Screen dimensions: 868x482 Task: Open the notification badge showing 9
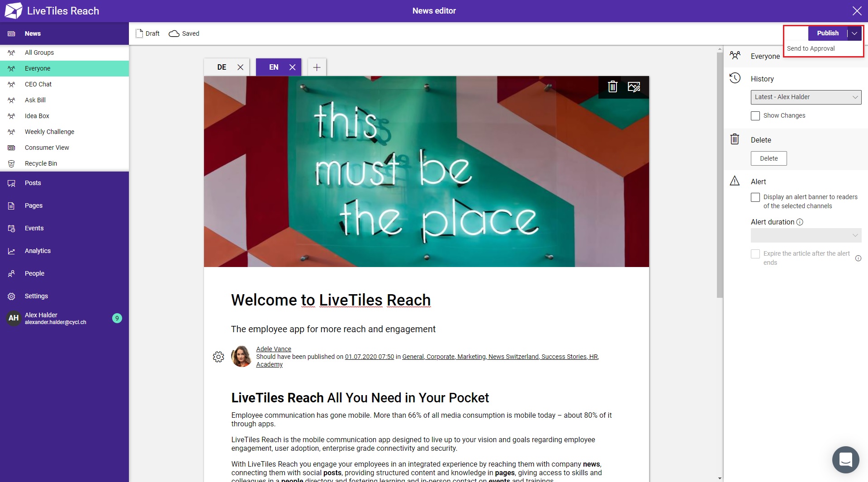point(117,318)
